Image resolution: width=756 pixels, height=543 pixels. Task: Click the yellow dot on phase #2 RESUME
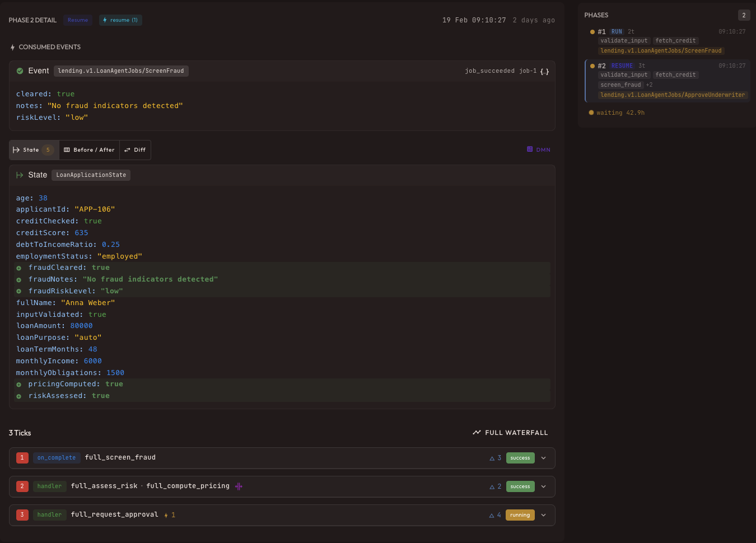[592, 65]
